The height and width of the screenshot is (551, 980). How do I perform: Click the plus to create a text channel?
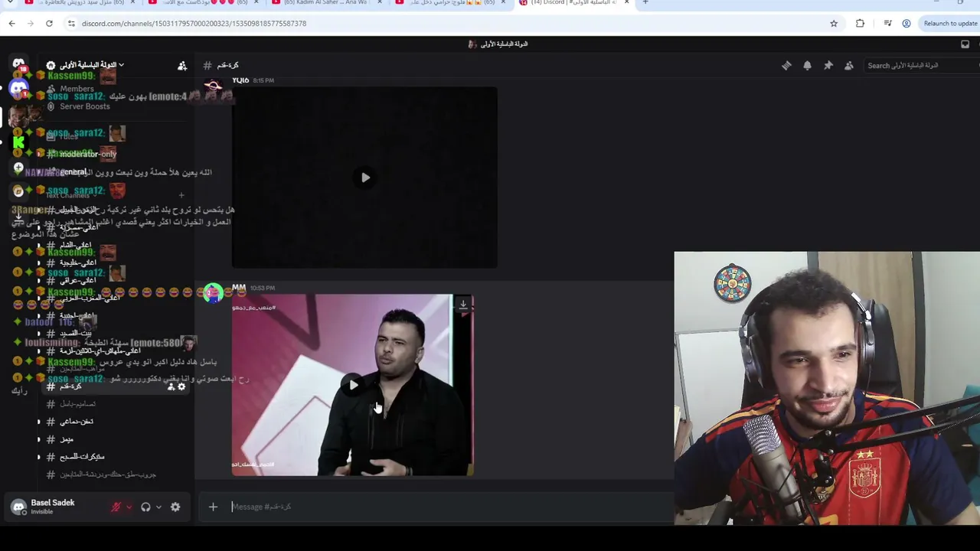(181, 195)
